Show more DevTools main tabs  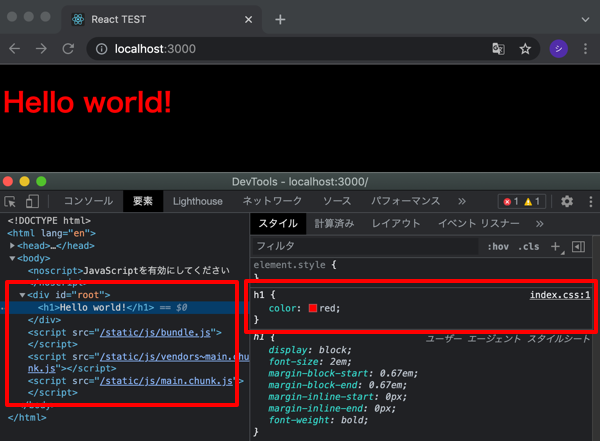coord(462,201)
